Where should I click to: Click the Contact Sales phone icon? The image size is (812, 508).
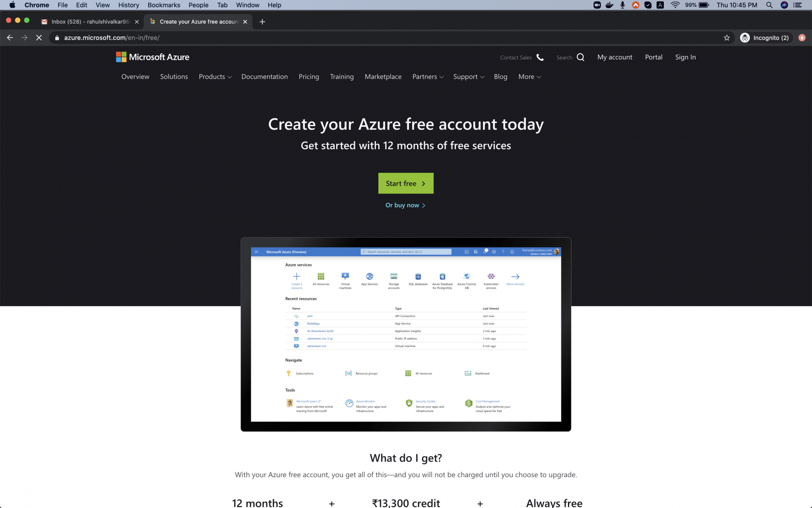pos(540,57)
